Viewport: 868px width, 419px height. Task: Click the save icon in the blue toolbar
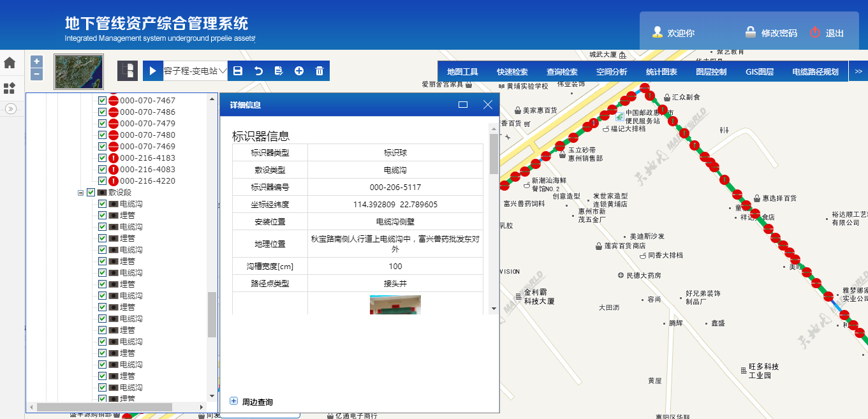(237, 71)
